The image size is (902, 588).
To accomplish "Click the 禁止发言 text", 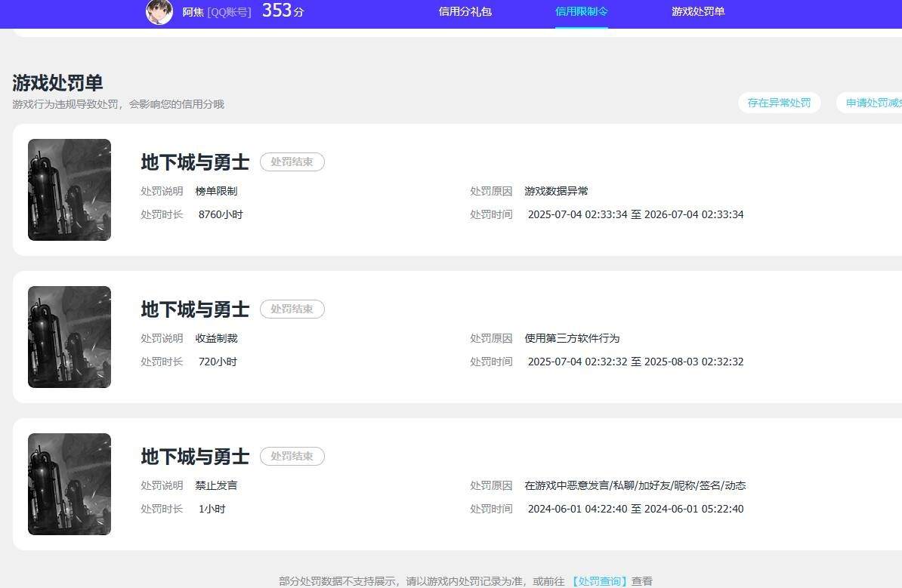I will click(216, 485).
